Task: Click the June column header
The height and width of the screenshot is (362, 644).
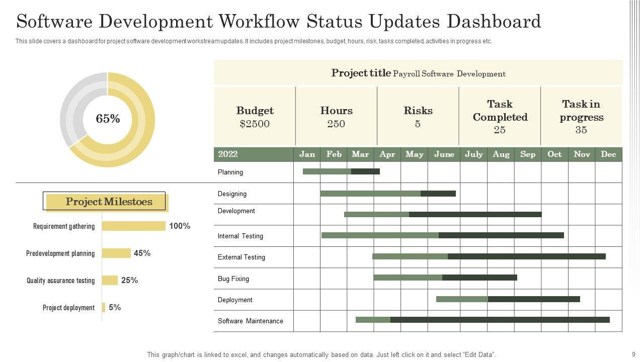Action: 444,154
